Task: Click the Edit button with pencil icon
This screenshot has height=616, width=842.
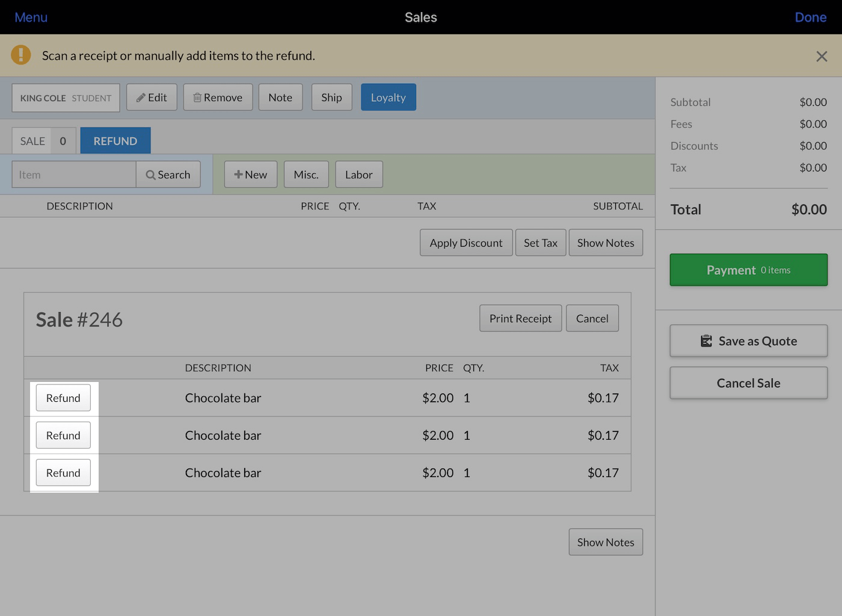Action: click(x=152, y=97)
